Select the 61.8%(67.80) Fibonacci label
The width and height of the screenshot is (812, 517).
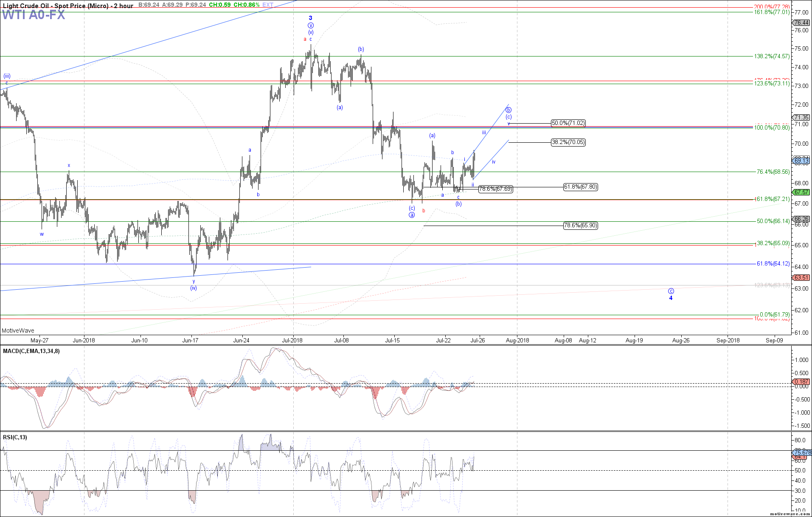click(x=580, y=187)
